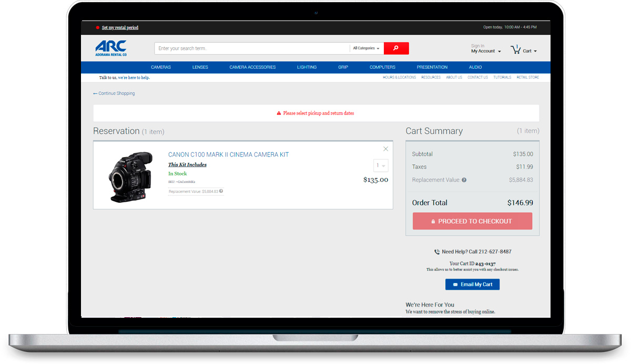631x364 pixels.
Task: Click This Kit Includes link
Action: (187, 164)
